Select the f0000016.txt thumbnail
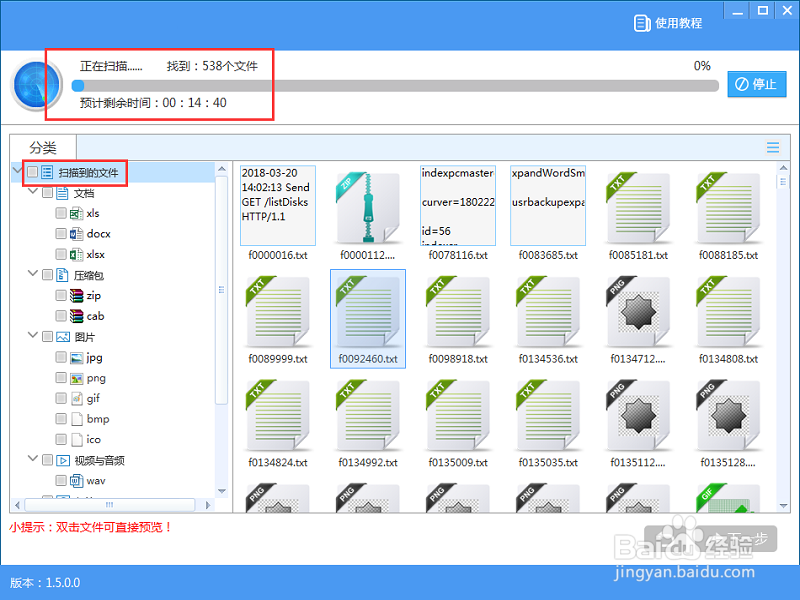 [x=278, y=205]
